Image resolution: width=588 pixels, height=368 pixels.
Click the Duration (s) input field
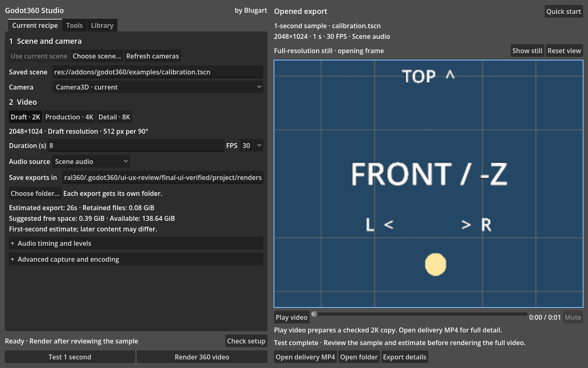pos(136,146)
